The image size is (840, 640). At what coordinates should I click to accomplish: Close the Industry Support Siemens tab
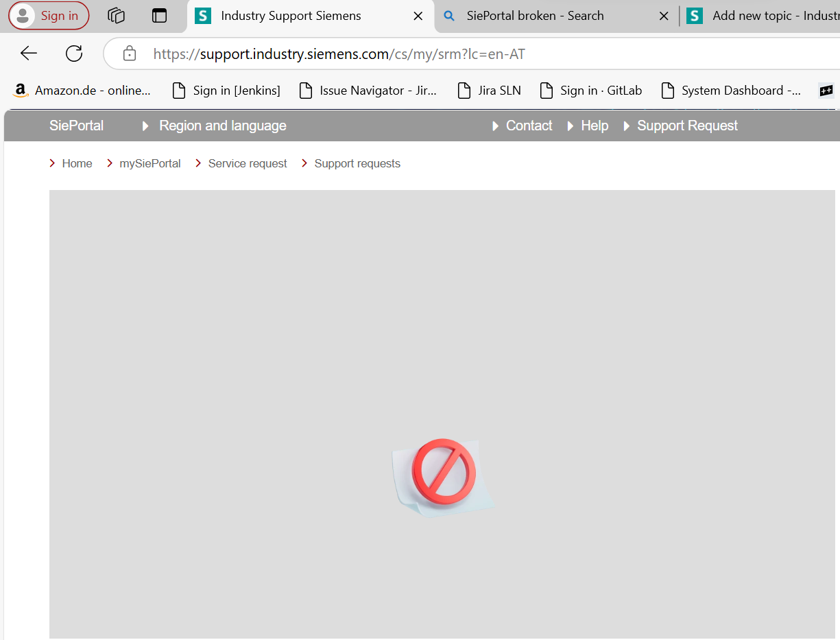pyautogui.click(x=418, y=16)
